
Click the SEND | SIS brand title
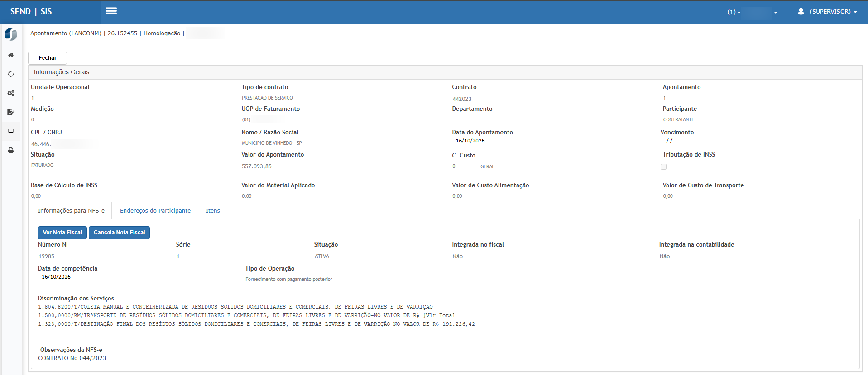pos(31,11)
